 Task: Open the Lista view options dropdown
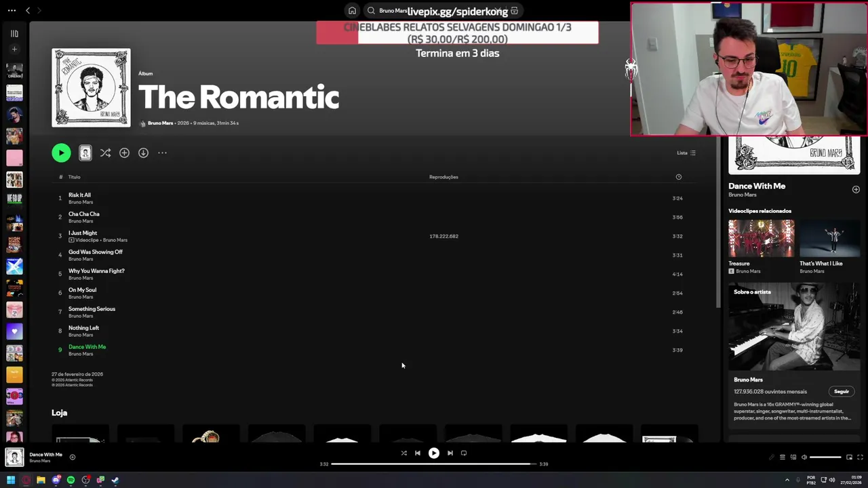pos(686,153)
